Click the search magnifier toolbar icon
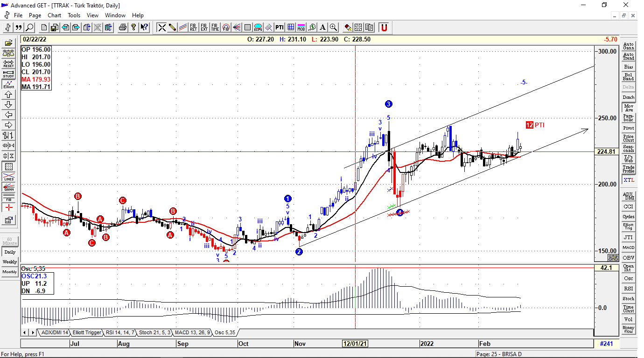Viewport: 644px width, 358px height. 29,28
